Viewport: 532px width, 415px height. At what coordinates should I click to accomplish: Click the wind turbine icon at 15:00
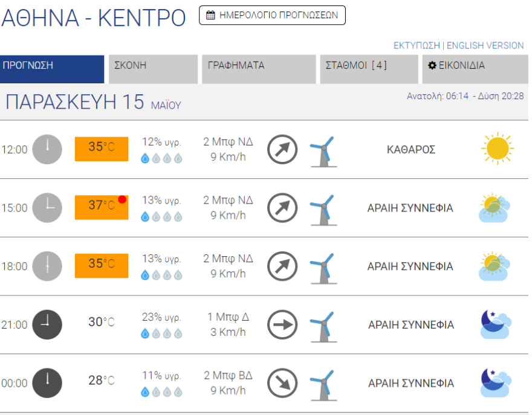point(323,209)
